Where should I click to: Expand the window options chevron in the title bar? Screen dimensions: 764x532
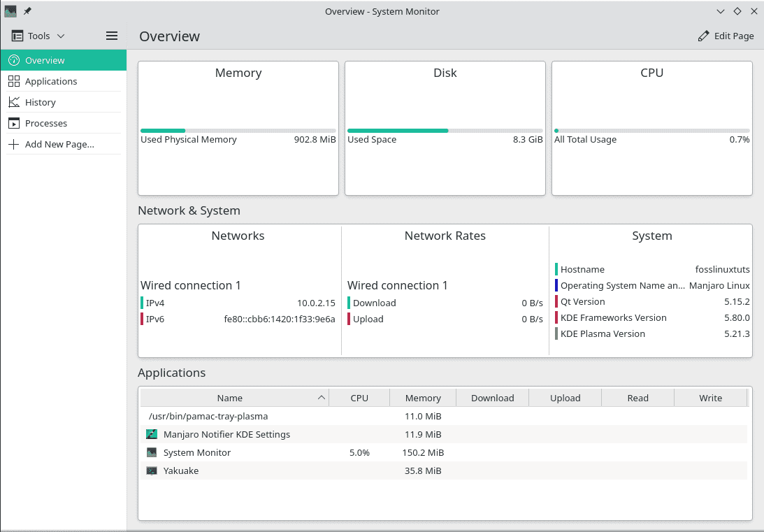click(721, 11)
